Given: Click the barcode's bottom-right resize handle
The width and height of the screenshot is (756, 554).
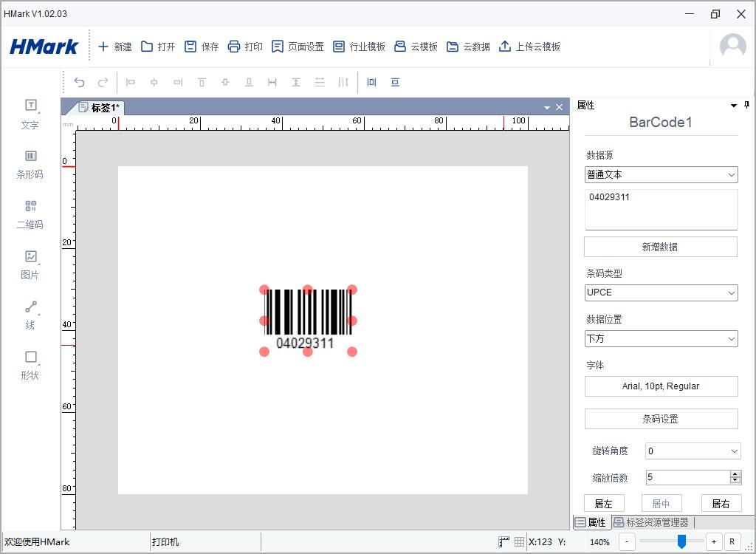Looking at the screenshot, I should (x=352, y=352).
